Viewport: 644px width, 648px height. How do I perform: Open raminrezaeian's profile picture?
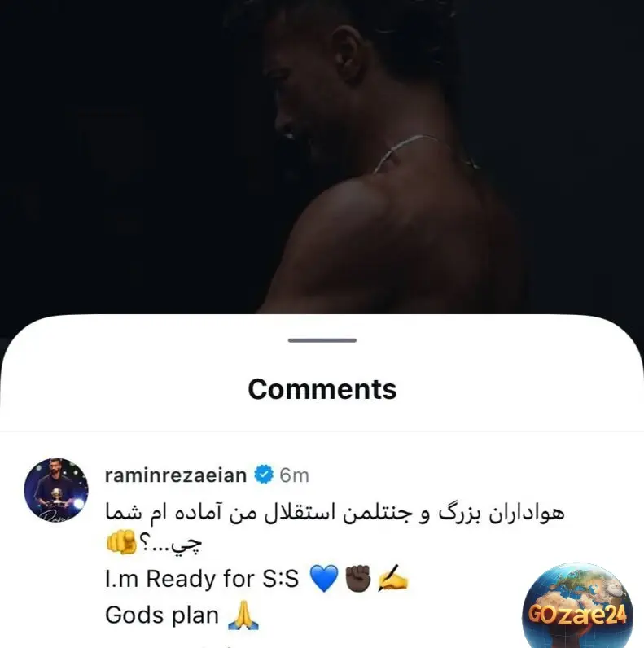click(x=56, y=490)
